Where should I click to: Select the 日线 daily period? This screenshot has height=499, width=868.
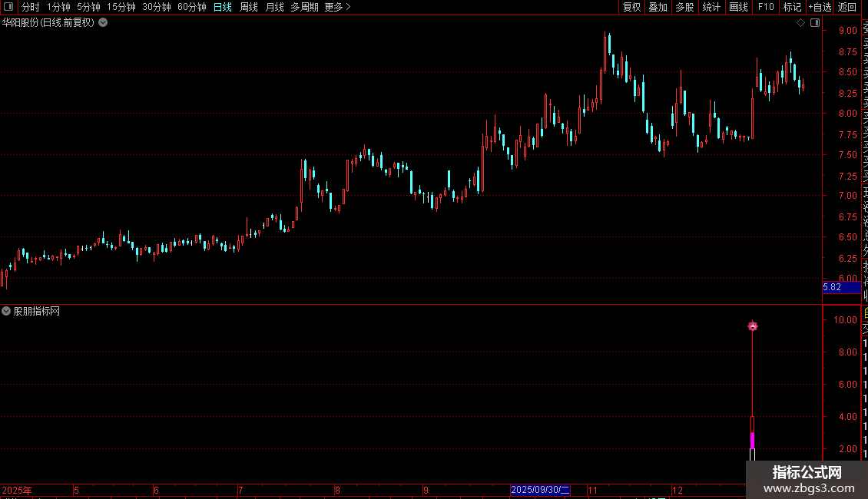click(x=223, y=7)
